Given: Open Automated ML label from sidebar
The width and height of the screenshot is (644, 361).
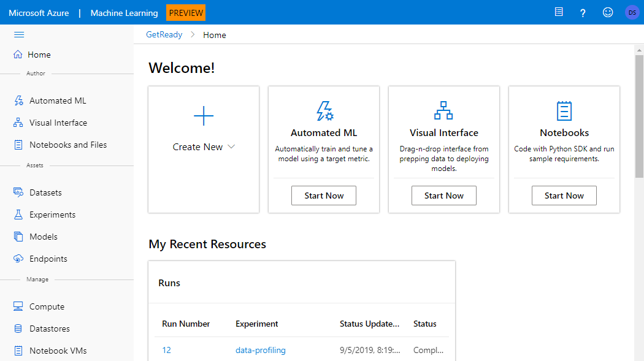Looking at the screenshot, I should (x=58, y=101).
